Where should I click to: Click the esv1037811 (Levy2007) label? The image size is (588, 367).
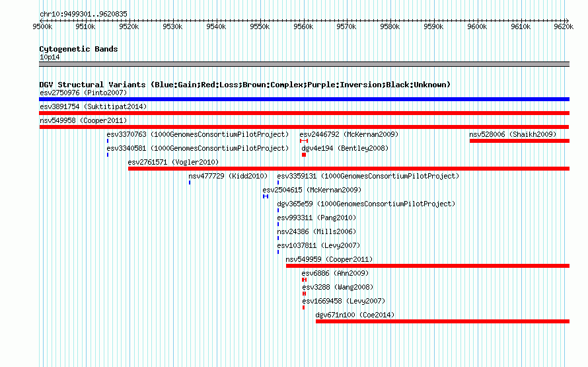pyautogui.click(x=318, y=245)
